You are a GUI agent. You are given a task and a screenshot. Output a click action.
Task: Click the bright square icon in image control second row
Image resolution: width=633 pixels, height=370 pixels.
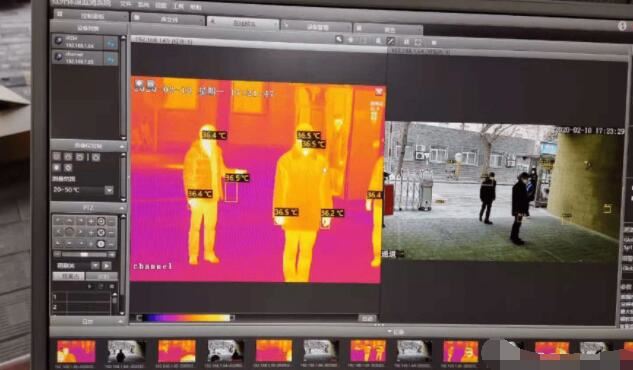(57, 167)
